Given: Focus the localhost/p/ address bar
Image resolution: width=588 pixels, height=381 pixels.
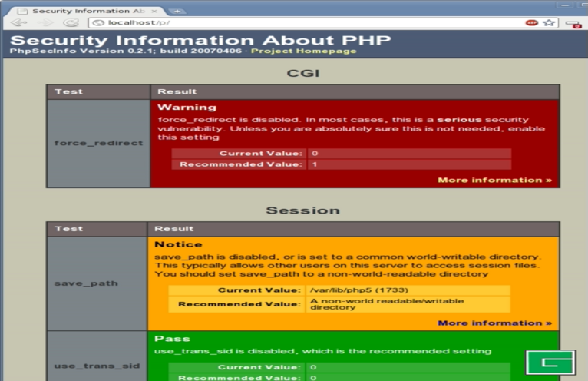Looking at the screenshot, I should (x=307, y=23).
